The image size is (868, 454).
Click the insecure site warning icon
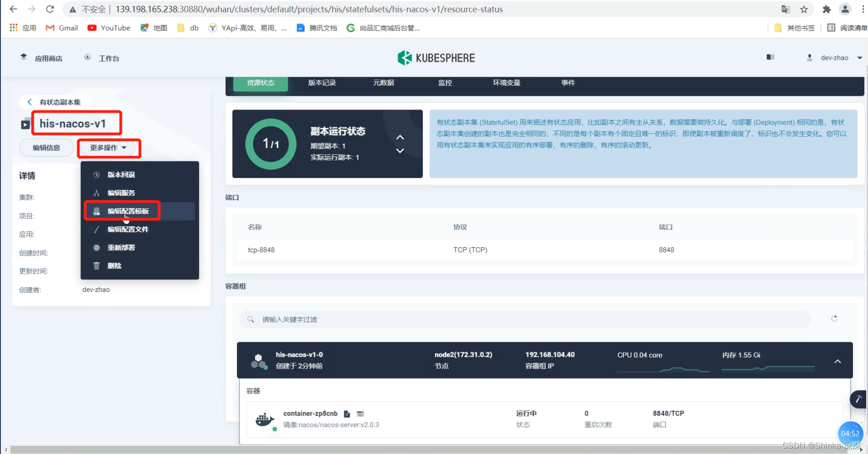point(73,10)
